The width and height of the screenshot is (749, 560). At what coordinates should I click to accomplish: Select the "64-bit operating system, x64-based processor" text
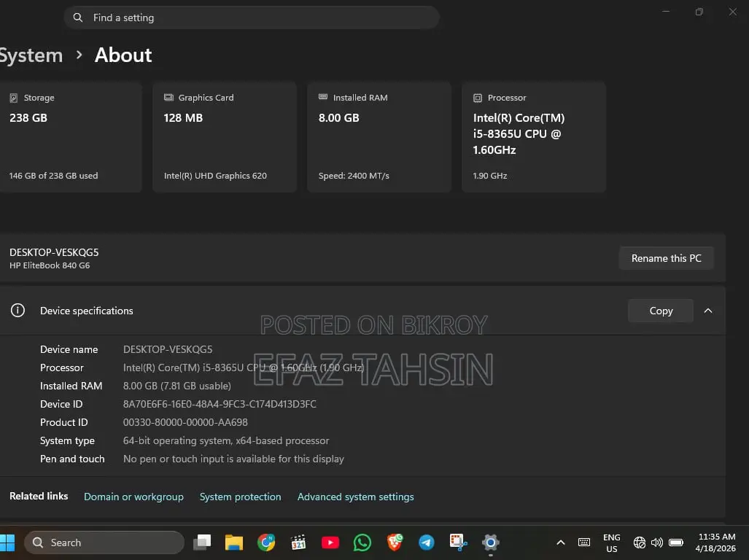226,440
